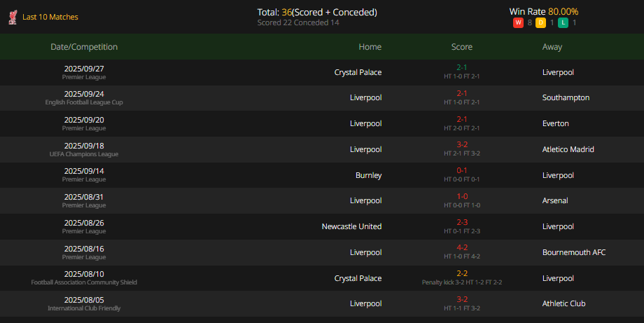Select the Score column header
Image resolution: width=644 pixels, height=323 pixels.
tap(462, 47)
